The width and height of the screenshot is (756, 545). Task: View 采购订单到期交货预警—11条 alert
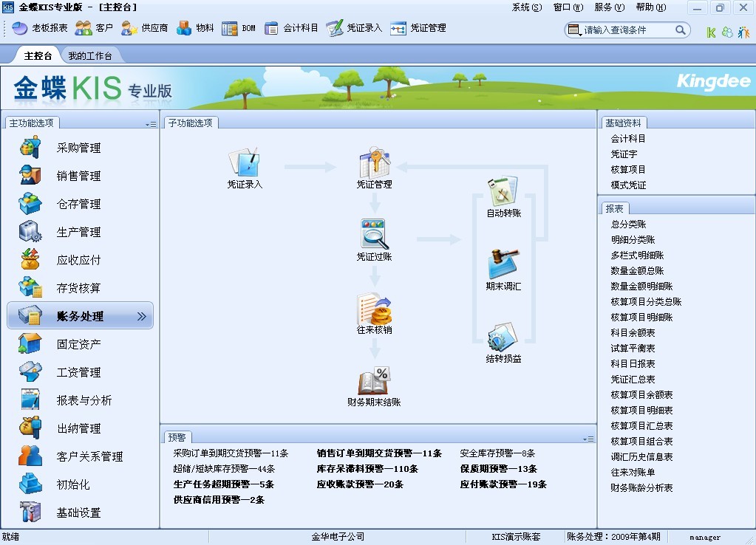pyautogui.click(x=231, y=453)
